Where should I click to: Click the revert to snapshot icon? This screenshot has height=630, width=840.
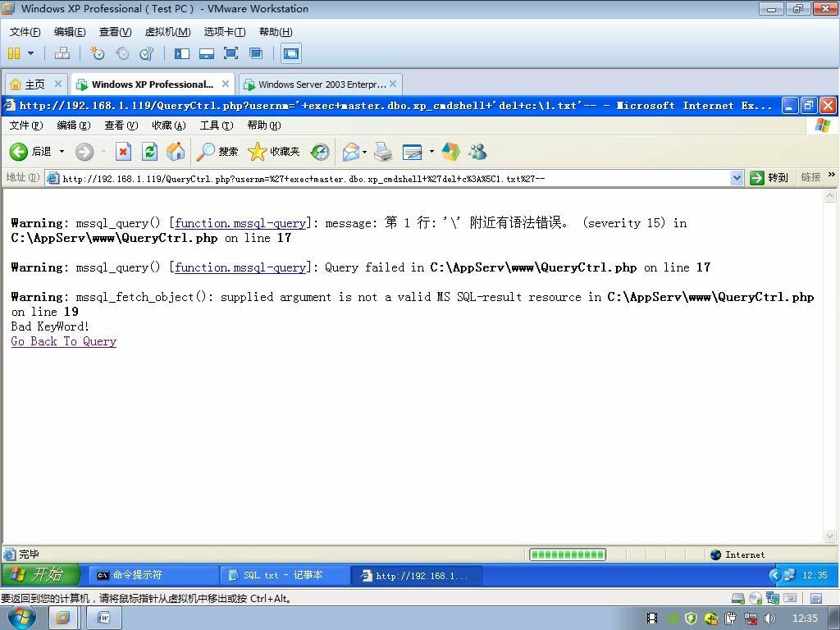[x=122, y=53]
